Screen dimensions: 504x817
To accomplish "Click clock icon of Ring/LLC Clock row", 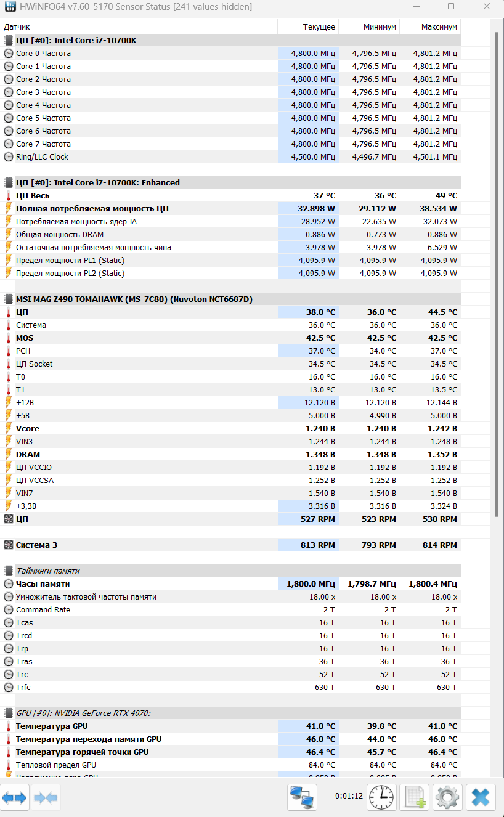I will pos(9,157).
